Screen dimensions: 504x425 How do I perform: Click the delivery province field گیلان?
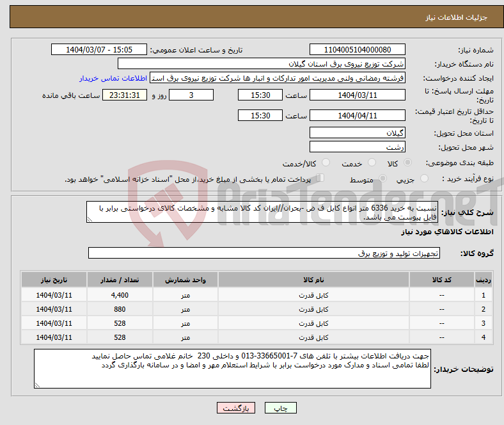[357, 133]
